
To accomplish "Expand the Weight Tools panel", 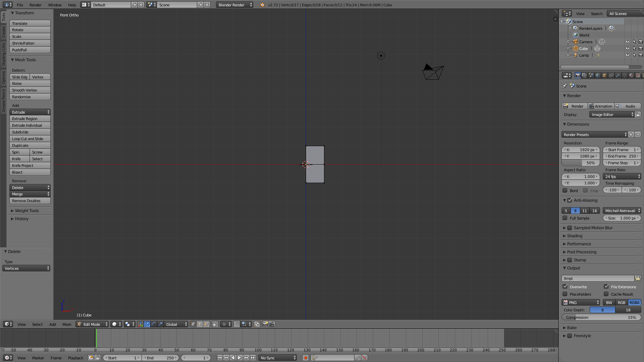I will (x=27, y=210).
